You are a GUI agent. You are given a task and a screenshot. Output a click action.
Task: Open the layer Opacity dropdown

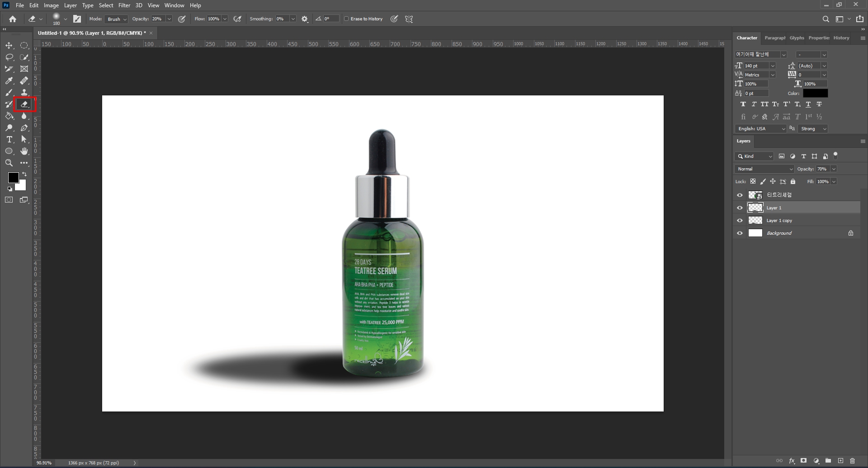(x=834, y=169)
